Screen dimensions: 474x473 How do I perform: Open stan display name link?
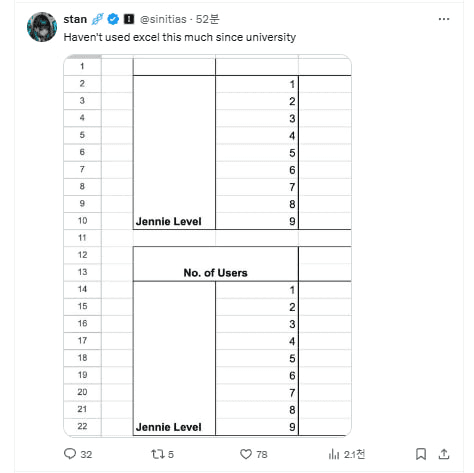[75, 19]
